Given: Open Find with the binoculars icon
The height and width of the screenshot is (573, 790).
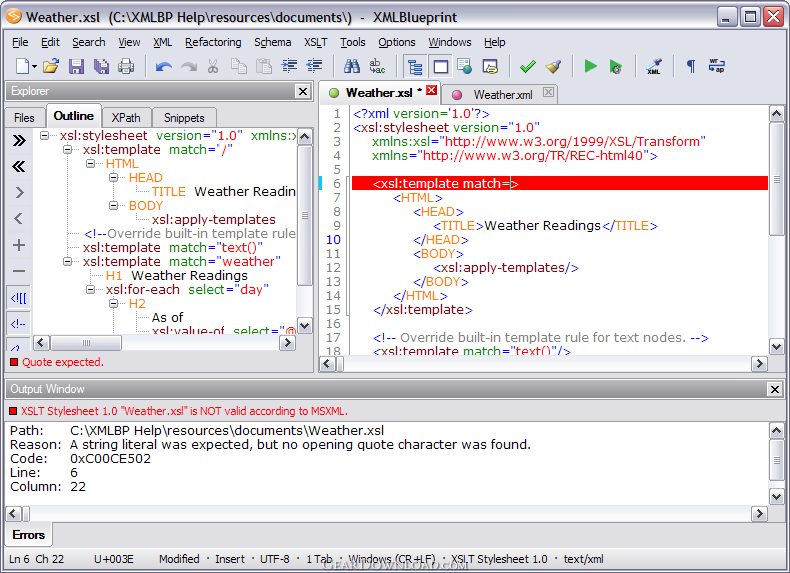Looking at the screenshot, I should tap(352, 66).
